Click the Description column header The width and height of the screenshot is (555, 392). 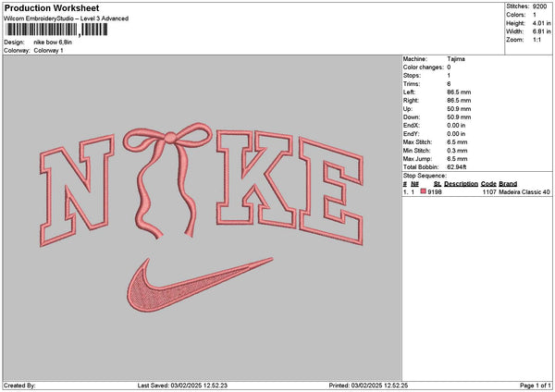pyautogui.click(x=461, y=183)
